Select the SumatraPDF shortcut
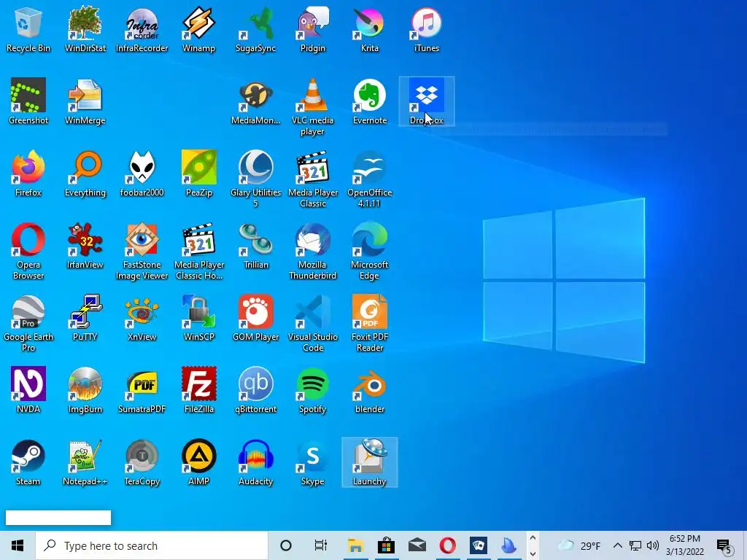The width and height of the screenshot is (747, 560). pos(142,391)
